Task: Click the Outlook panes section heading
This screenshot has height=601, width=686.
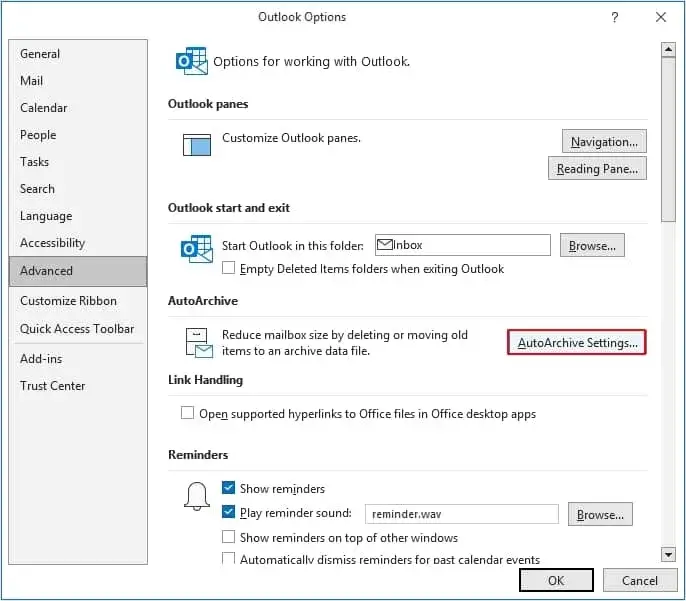Action: [x=208, y=104]
